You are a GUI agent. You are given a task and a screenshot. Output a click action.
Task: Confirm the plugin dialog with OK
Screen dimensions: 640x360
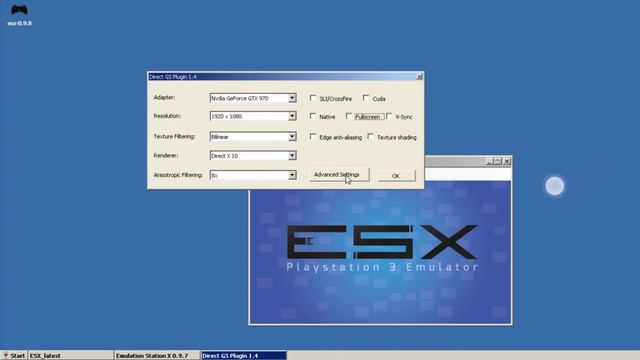coord(396,176)
